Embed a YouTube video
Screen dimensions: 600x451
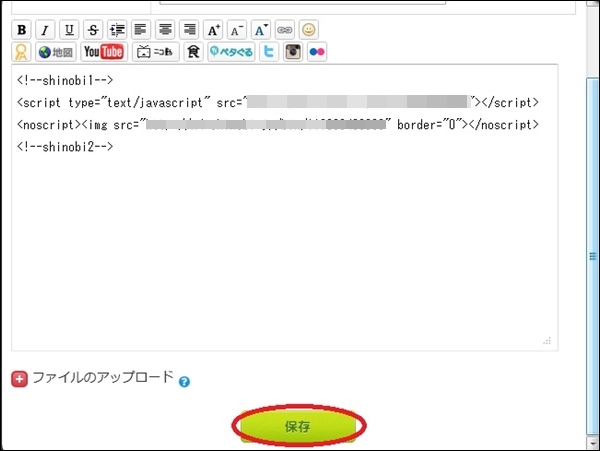(104, 52)
